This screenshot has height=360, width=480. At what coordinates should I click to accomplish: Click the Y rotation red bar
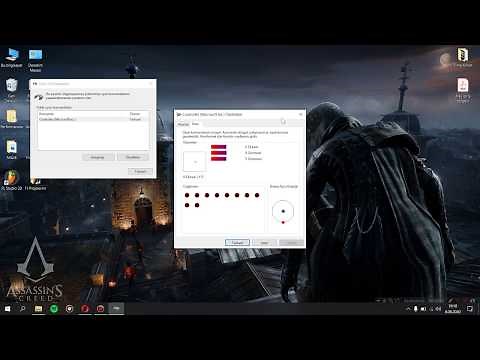click(x=219, y=159)
